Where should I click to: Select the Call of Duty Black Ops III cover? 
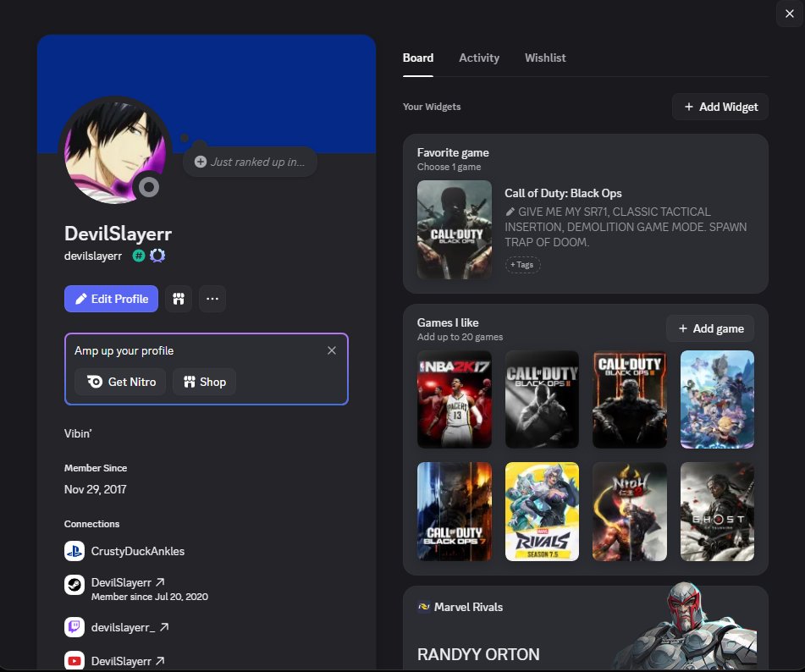pyautogui.click(x=630, y=399)
